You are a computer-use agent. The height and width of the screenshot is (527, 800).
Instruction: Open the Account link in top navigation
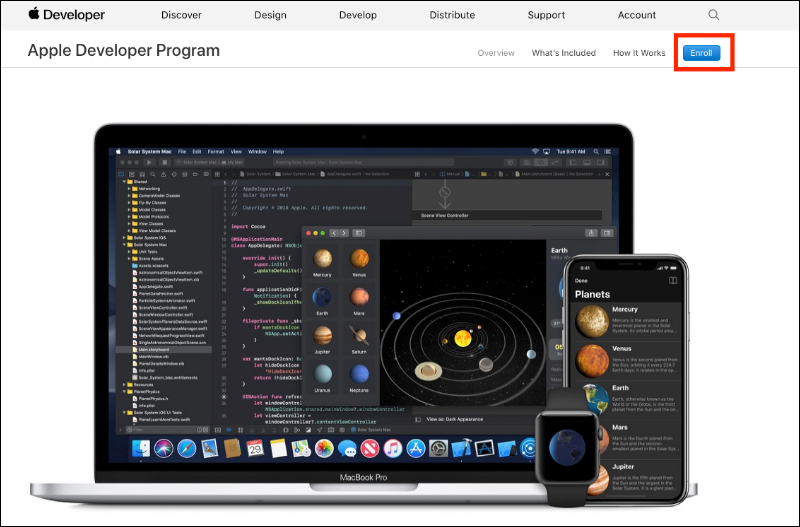pos(637,15)
